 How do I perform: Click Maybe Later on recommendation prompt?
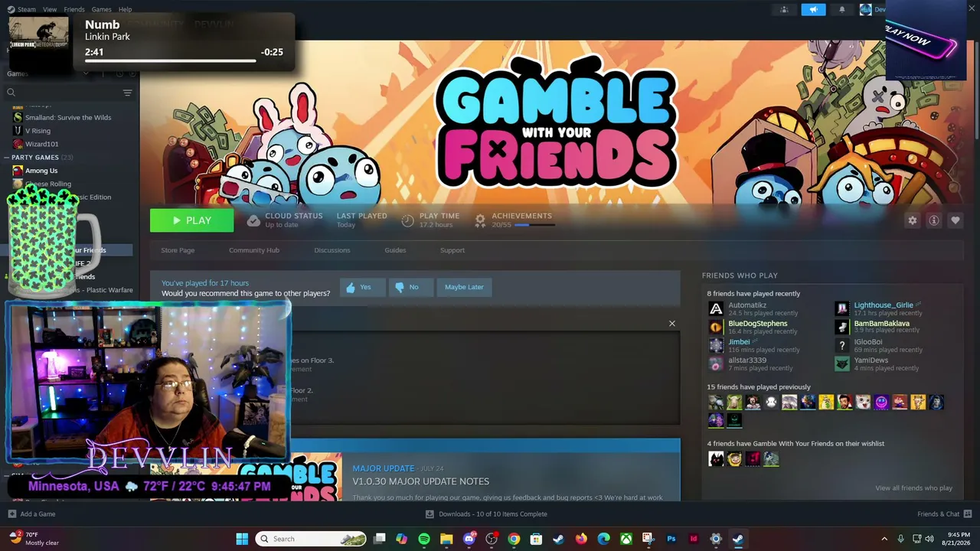point(464,287)
